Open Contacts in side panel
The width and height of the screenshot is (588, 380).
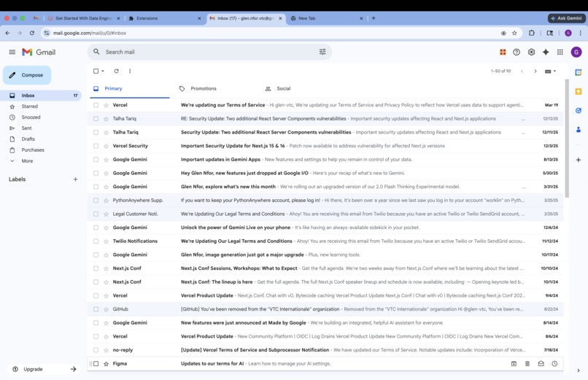(579, 130)
